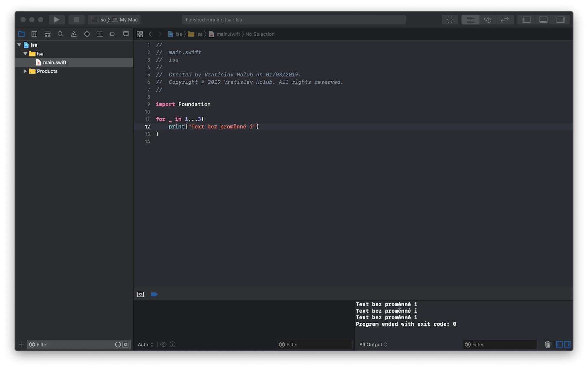Screen dimensions: 588x369
Task: Open the Auto variables scope dropdown
Action: pos(145,345)
